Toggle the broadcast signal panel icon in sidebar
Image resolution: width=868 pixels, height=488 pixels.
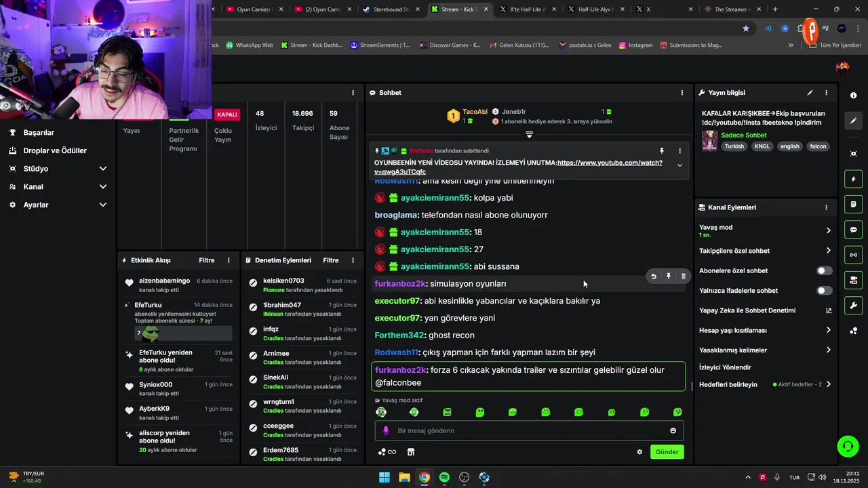coord(853,255)
